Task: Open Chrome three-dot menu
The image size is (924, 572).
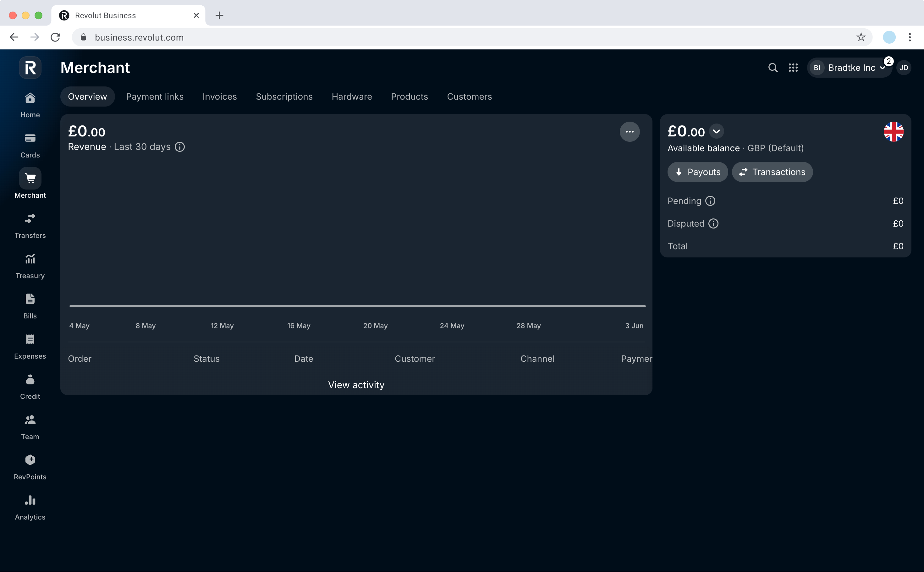Action: [910, 37]
